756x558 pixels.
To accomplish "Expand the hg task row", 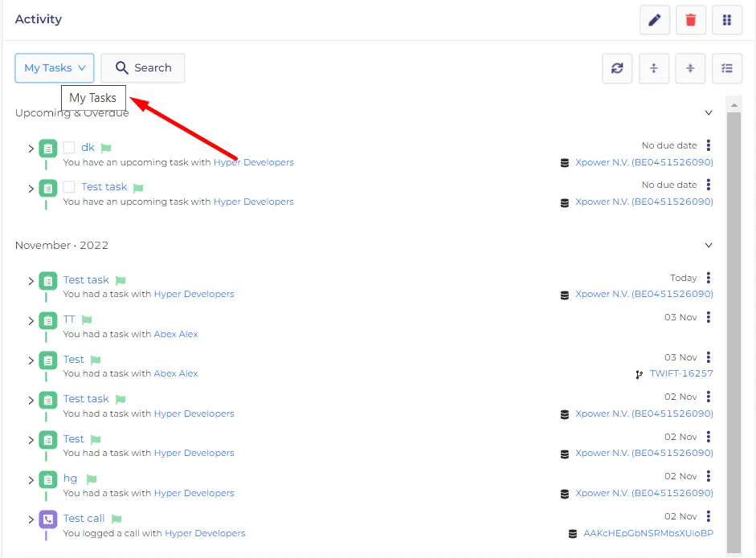I will [31, 480].
